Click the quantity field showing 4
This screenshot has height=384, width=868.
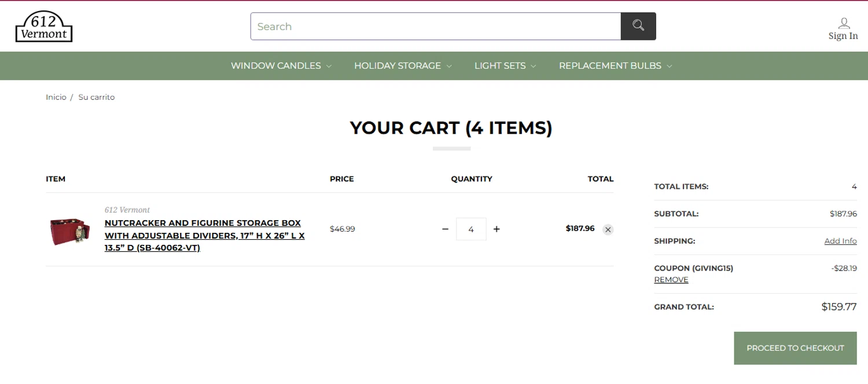(x=471, y=229)
